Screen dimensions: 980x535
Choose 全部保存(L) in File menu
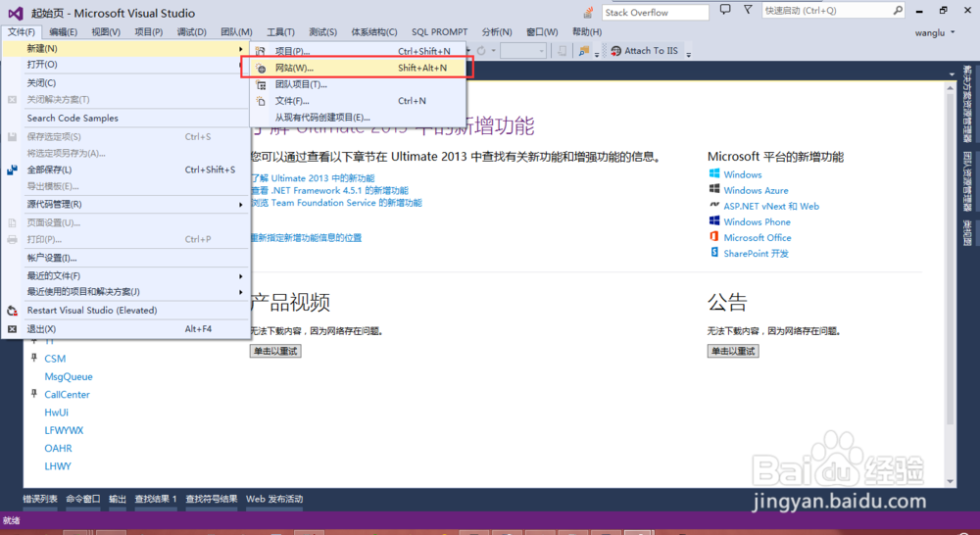coord(125,170)
